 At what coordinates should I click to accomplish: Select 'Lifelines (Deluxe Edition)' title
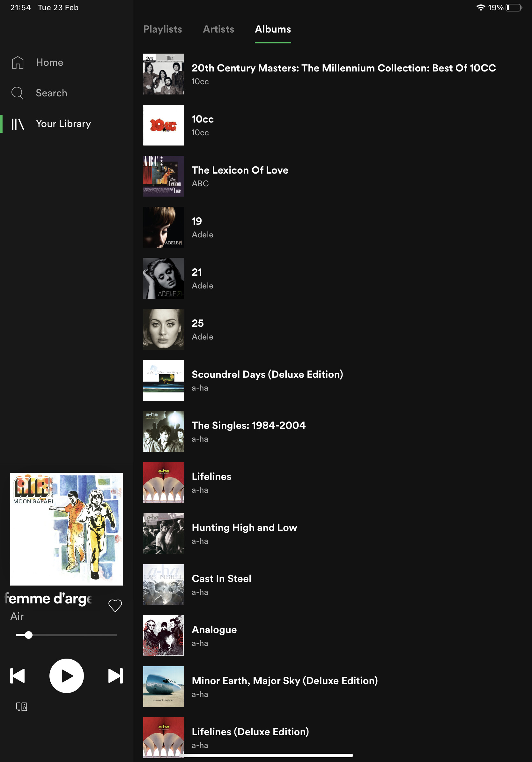tap(250, 732)
